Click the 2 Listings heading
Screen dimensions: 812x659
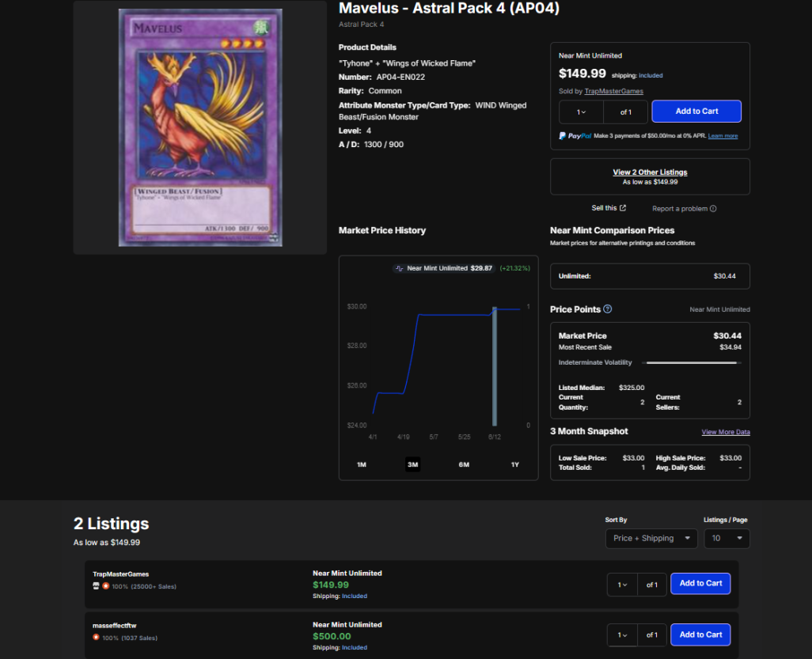[112, 524]
